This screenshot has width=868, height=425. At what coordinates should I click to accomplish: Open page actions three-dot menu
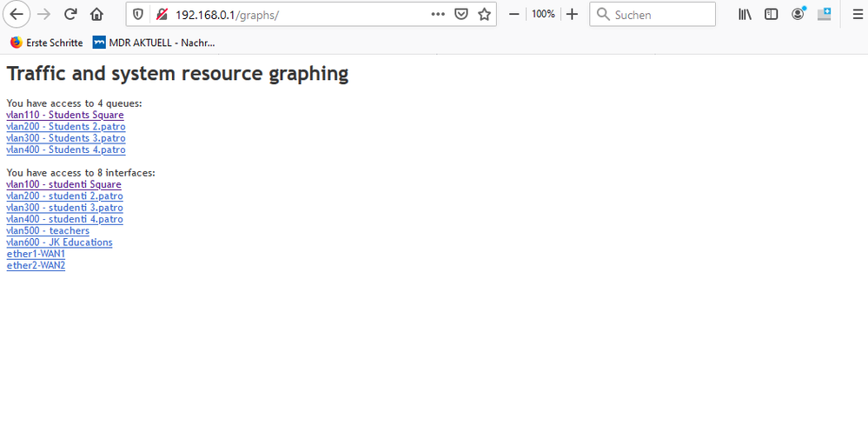pyautogui.click(x=438, y=15)
